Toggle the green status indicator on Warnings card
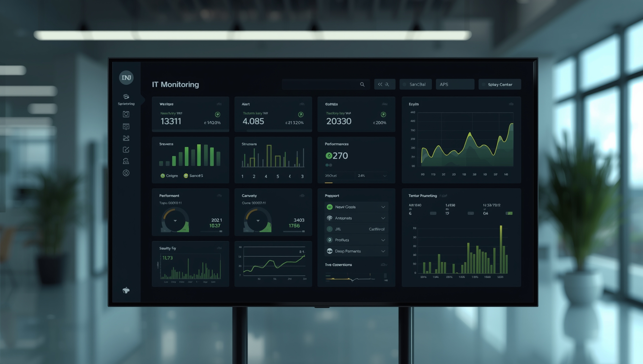643x364 pixels. [x=218, y=114]
